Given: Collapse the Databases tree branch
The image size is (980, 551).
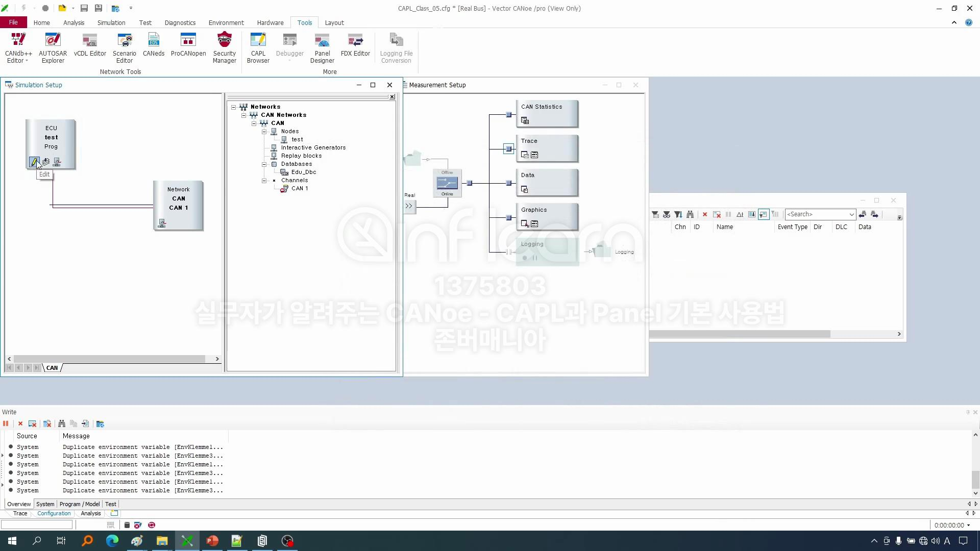Looking at the screenshot, I should (x=264, y=164).
